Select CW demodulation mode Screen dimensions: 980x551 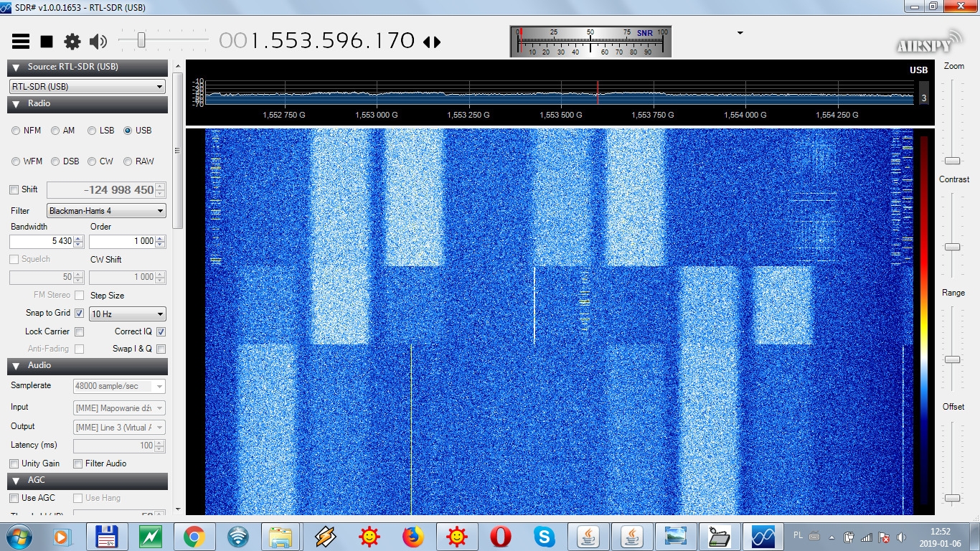pyautogui.click(x=92, y=161)
